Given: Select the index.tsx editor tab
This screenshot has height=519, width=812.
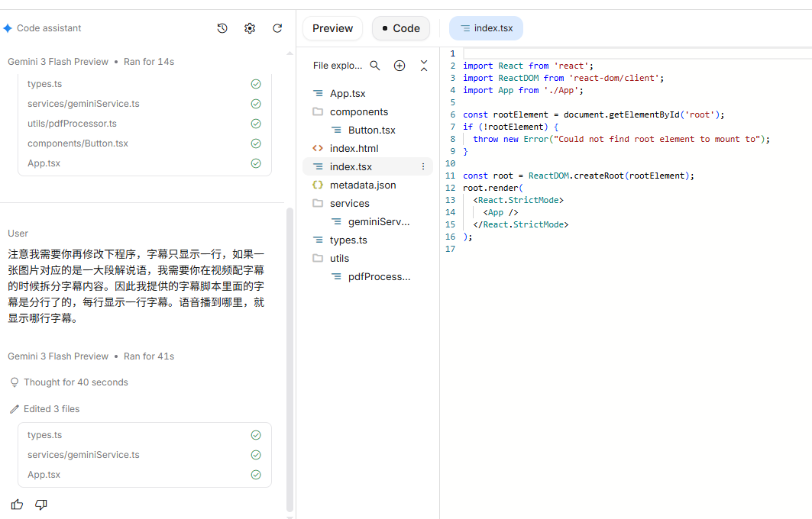Looking at the screenshot, I should [x=486, y=28].
